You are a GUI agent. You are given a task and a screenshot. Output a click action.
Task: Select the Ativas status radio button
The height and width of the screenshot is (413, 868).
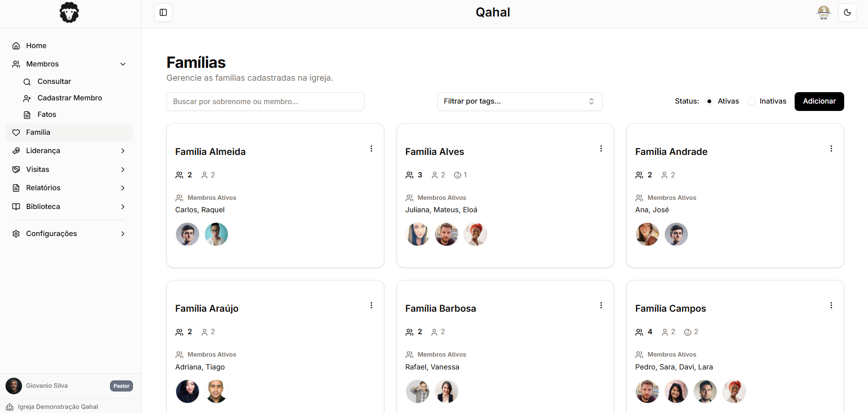point(709,101)
